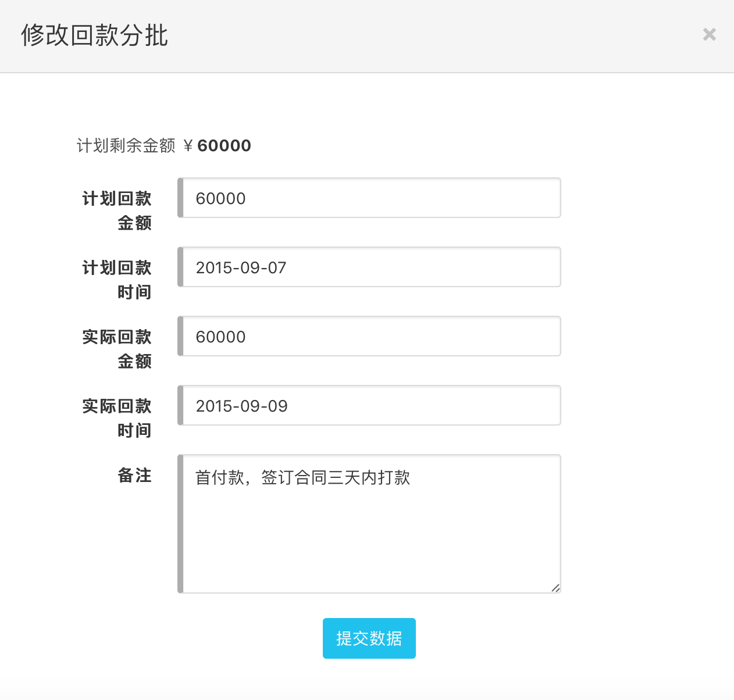Click the 计划回款金额 label
Viewport: 734px width, 700px height.
117,210
